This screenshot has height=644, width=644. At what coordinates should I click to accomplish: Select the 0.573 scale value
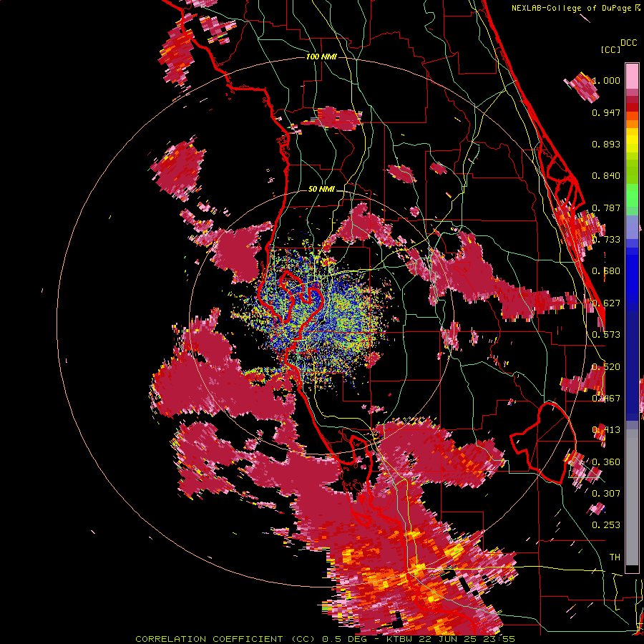(x=606, y=335)
